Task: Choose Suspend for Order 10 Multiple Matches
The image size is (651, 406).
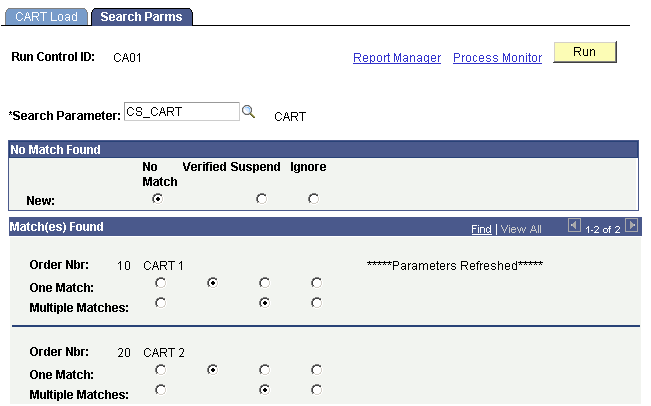Action: [263, 303]
